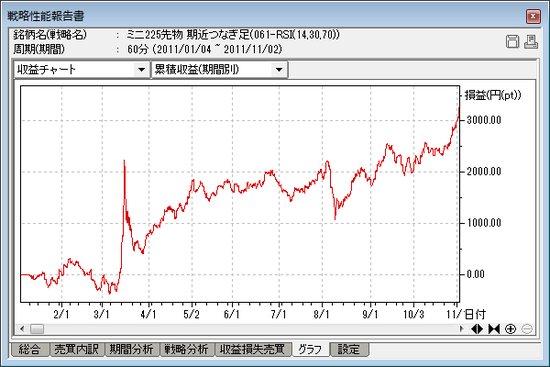Click the zoom in plus icon
This screenshot has width=550, height=367.
coord(510,329)
